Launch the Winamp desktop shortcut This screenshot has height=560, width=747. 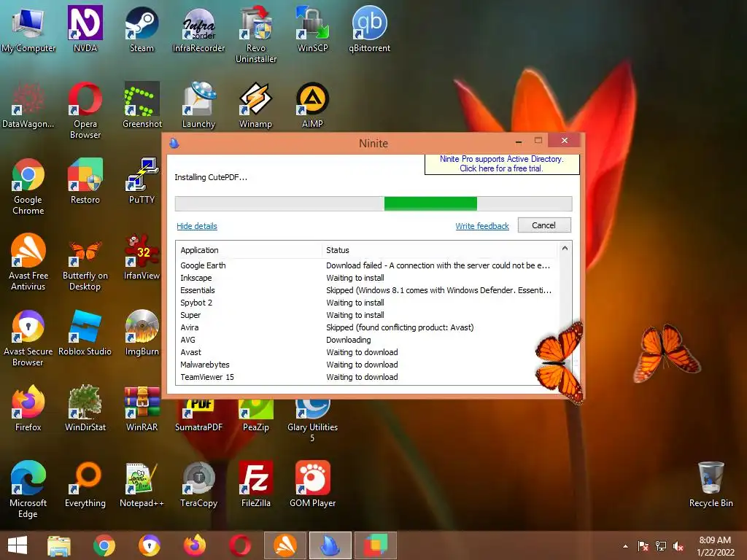click(x=256, y=105)
